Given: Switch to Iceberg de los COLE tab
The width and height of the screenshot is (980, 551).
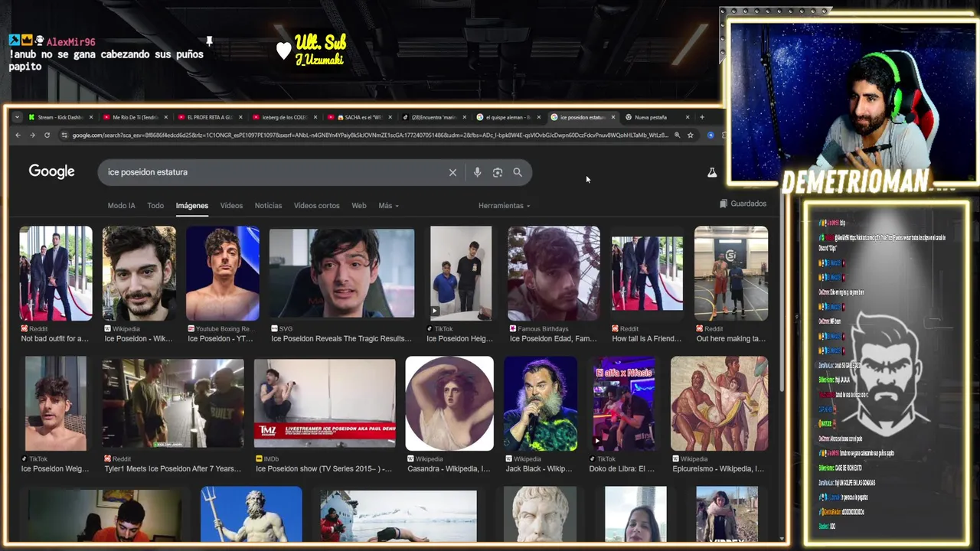Looking at the screenshot, I should pyautogui.click(x=284, y=117).
